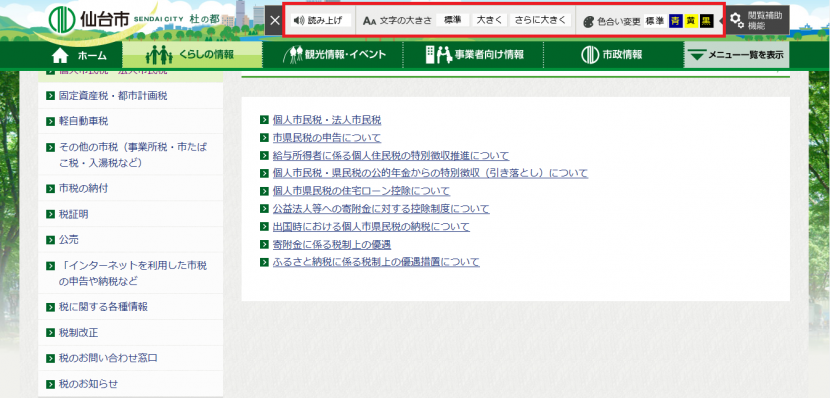This screenshot has height=398, width=830.
Task: Click the arrow icon beside 税証明
Action: coord(50,214)
